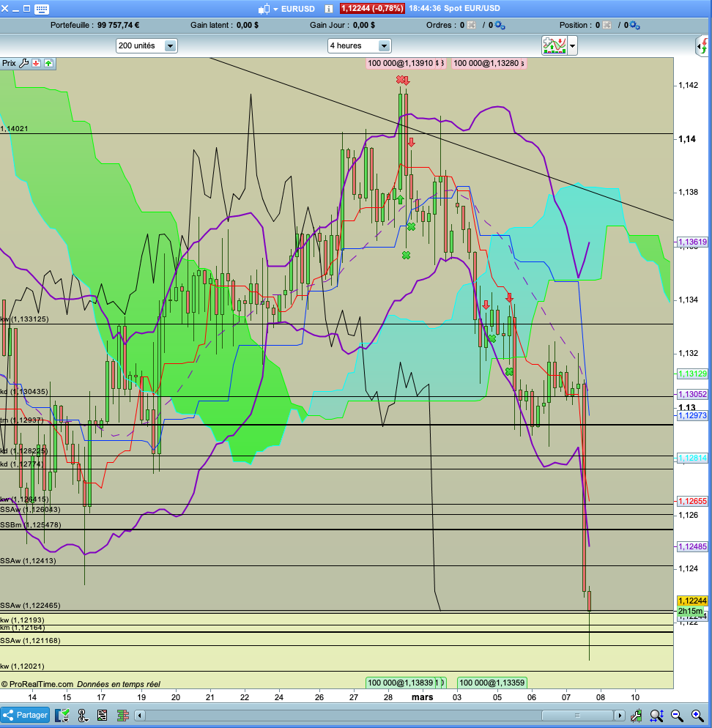Click the red down arrow on Prix panel
712x728 pixels.
coord(36,63)
